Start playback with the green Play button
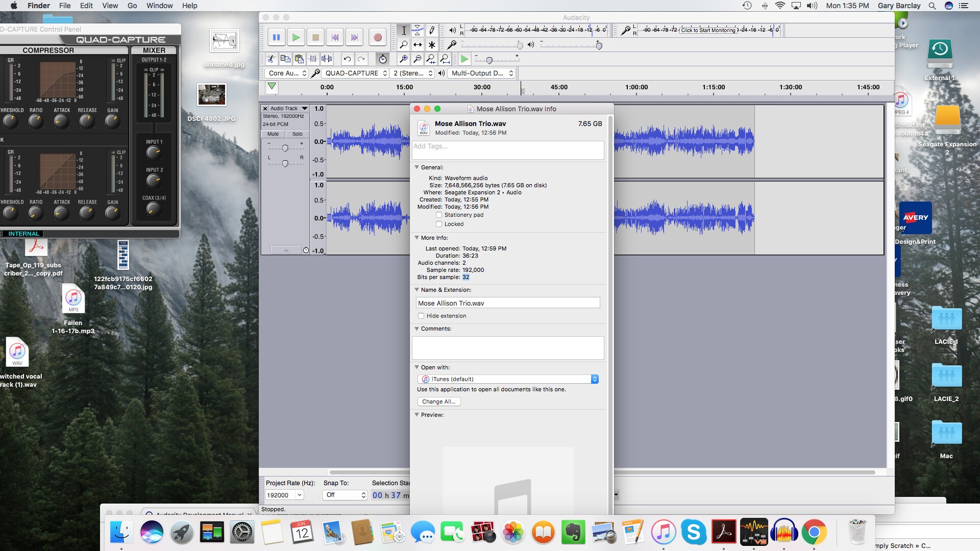The height and width of the screenshot is (551, 980). tap(296, 37)
